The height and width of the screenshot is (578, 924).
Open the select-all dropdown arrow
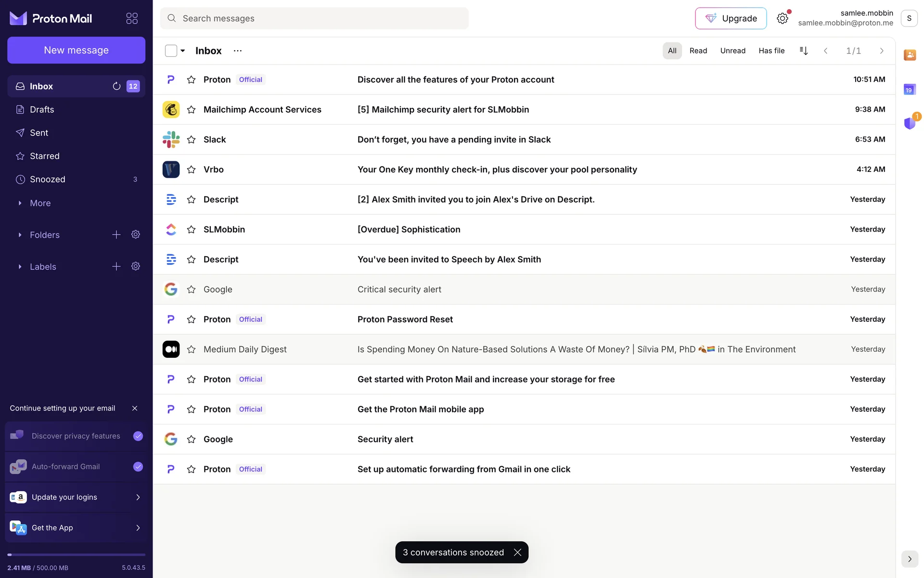pyautogui.click(x=183, y=51)
